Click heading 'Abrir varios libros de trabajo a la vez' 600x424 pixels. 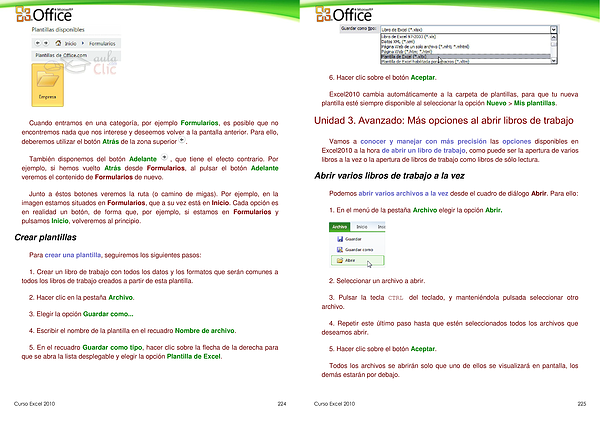click(x=390, y=176)
